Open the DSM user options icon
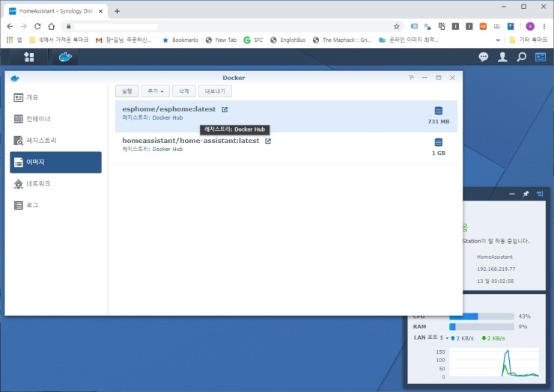The height and width of the screenshot is (392, 554). click(502, 57)
